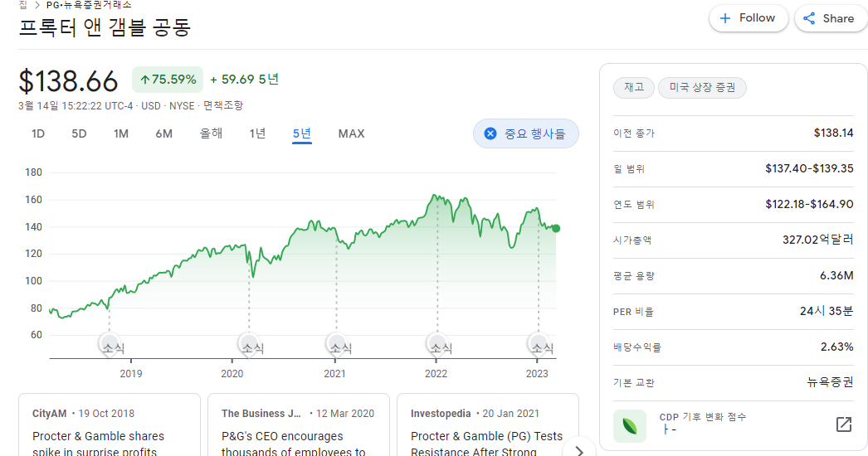Click the 배당수익률 value 2.63%

tap(836, 347)
